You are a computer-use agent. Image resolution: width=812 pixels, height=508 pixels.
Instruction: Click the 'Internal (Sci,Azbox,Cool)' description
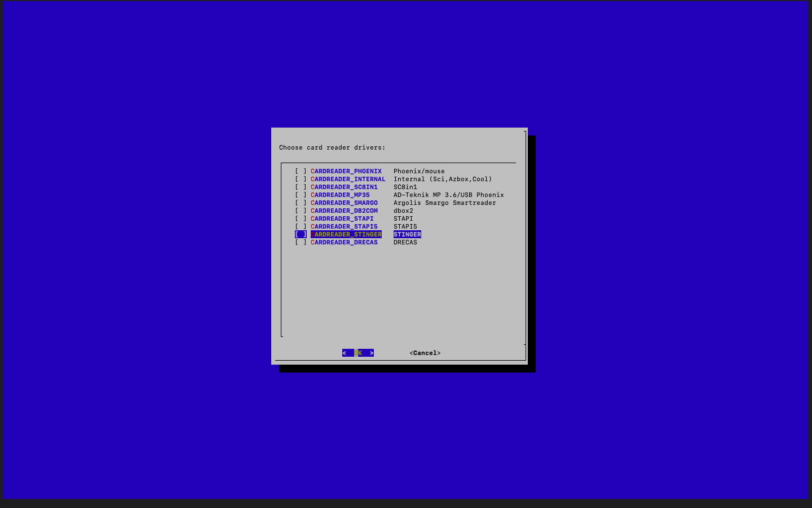coord(443,179)
